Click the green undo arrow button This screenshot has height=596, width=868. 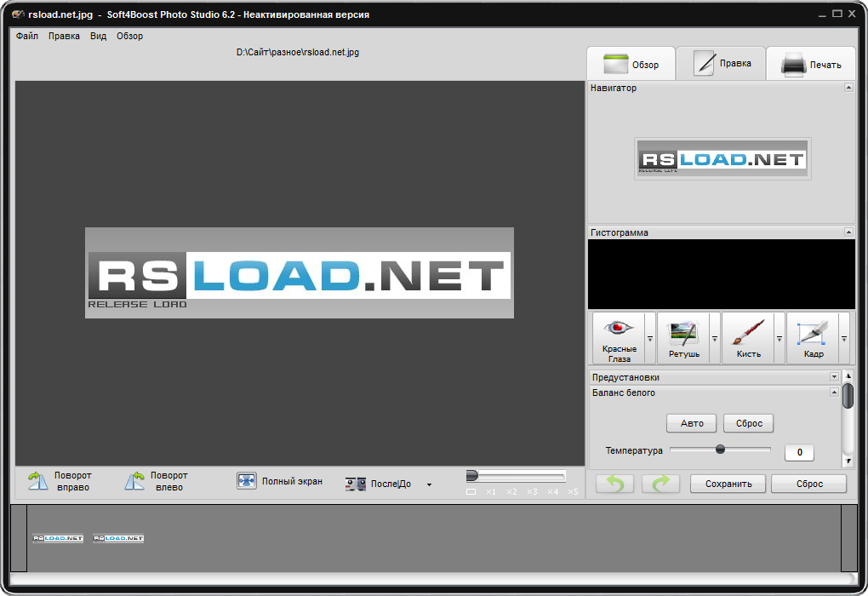pos(614,484)
